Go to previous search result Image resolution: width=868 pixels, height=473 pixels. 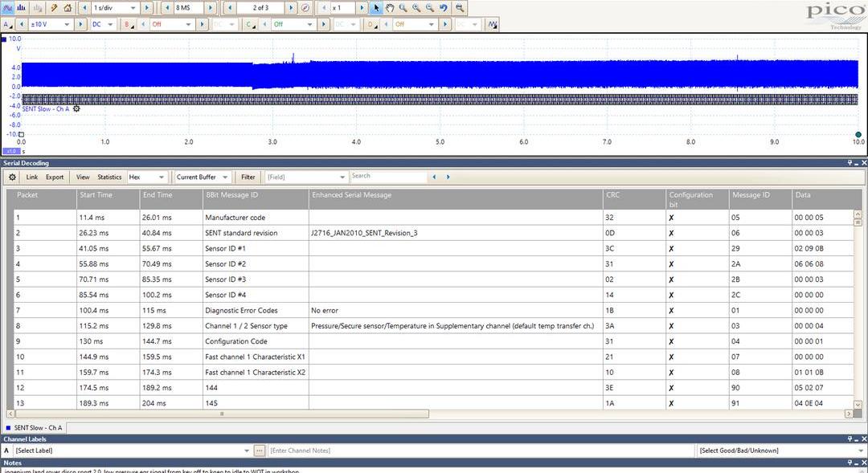[x=434, y=177]
